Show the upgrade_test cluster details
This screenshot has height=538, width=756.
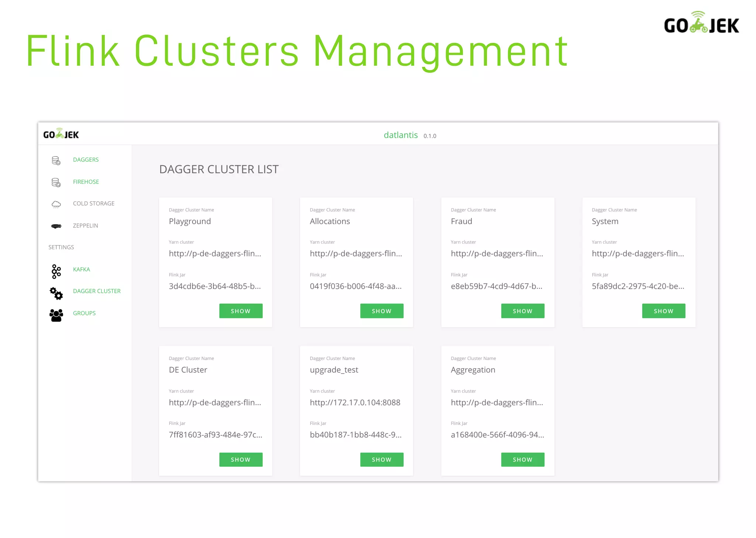(382, 459)
